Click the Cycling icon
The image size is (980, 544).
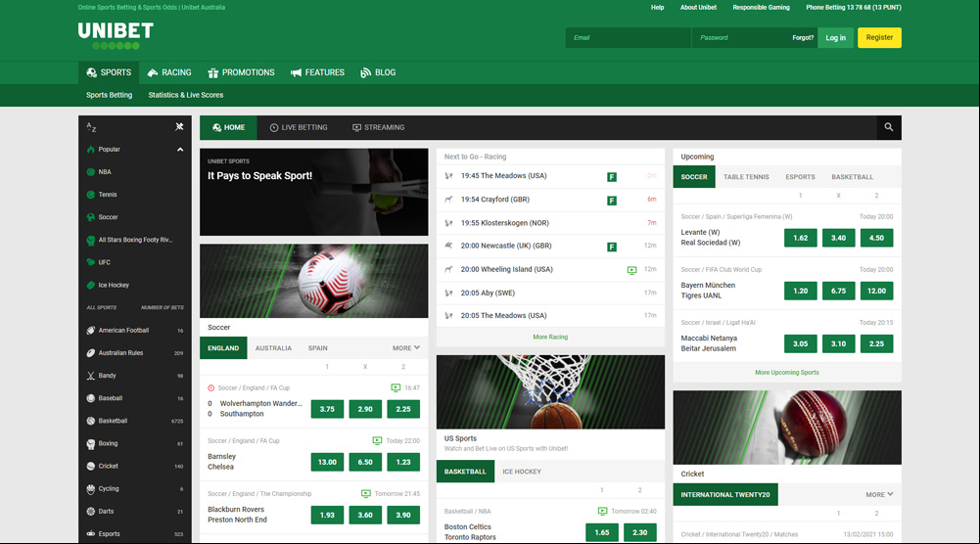pos(91,488)
